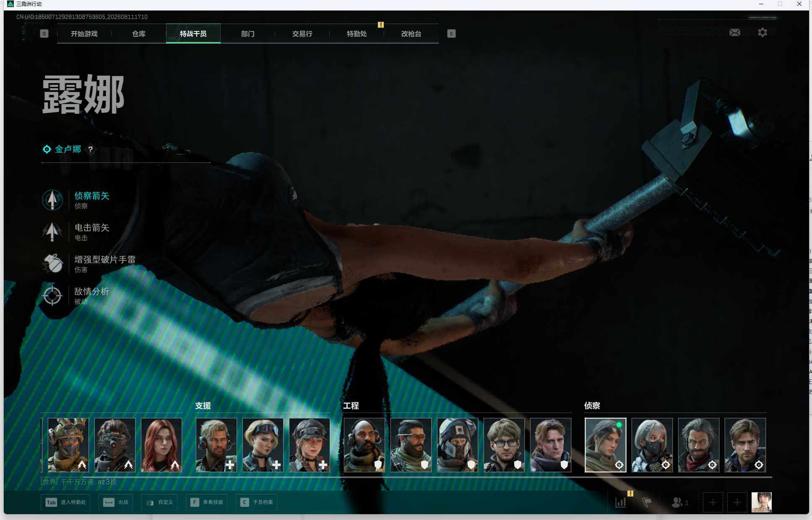Go to the 部门 tab
This screenshot has height=520, width=812.
(x=248, y=34)
